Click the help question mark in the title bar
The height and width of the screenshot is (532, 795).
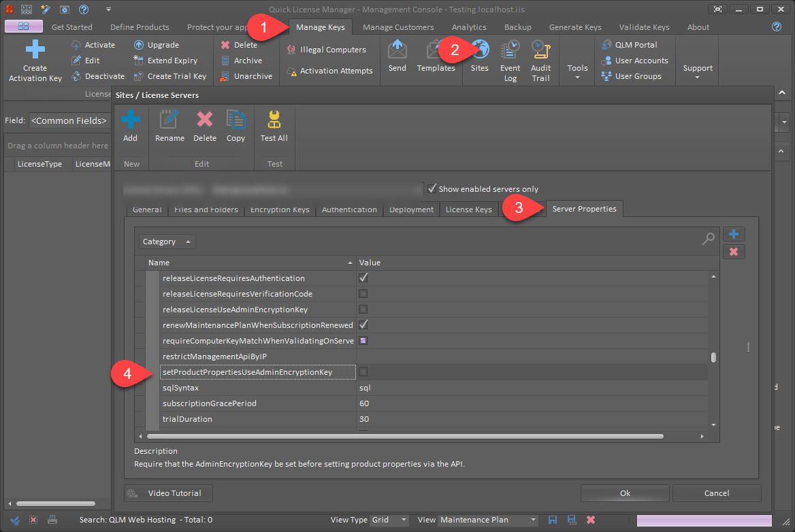pos(84,9)
